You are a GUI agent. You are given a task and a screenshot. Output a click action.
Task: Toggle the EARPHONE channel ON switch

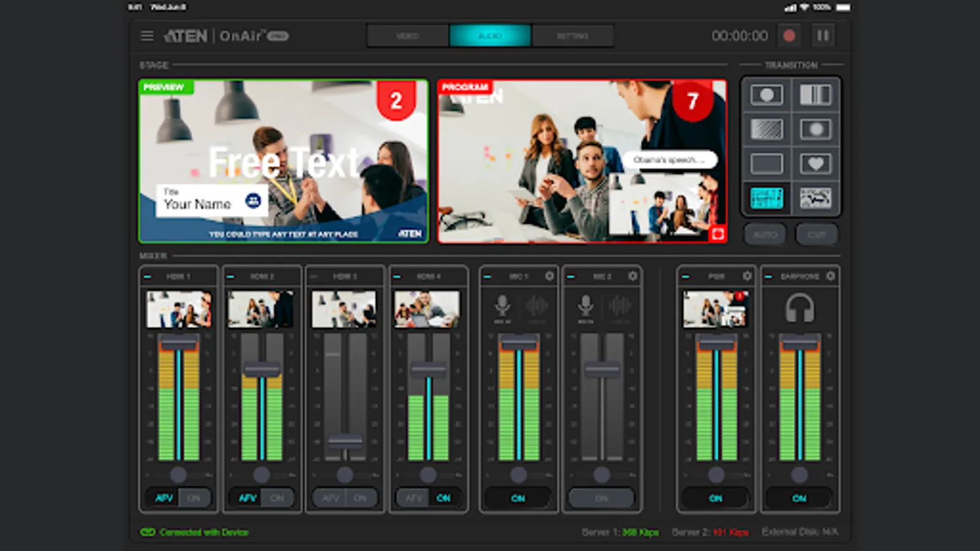tap(799, 498)
